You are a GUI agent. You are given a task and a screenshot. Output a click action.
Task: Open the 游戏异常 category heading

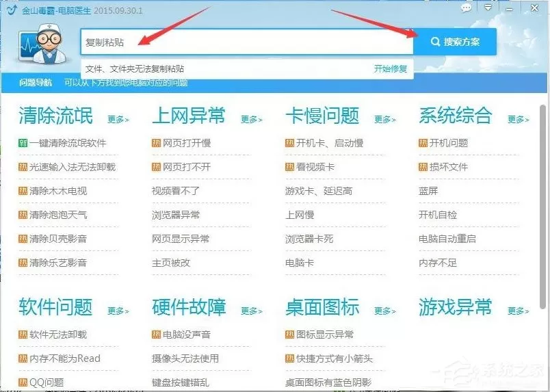click(x=456, y=306)
